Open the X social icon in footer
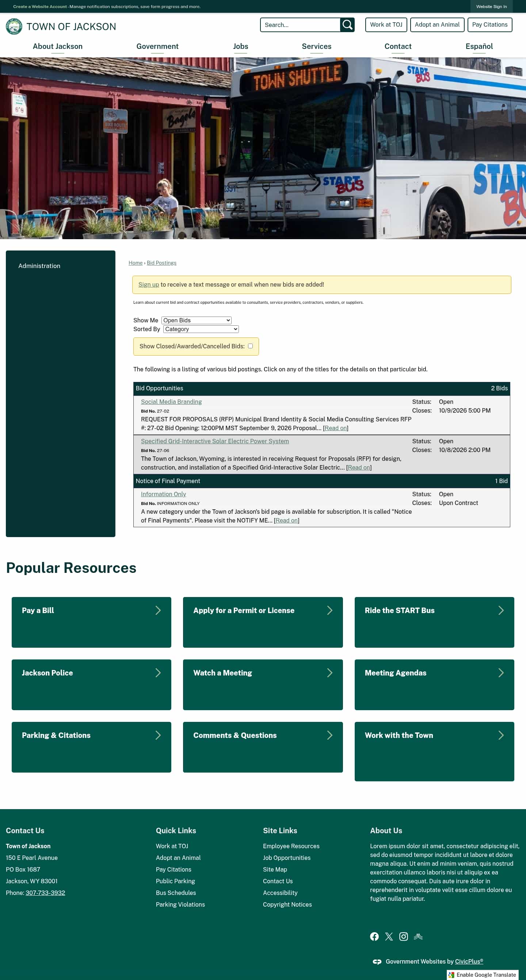This screenshot has height=980, width=526. click(389, 936)
